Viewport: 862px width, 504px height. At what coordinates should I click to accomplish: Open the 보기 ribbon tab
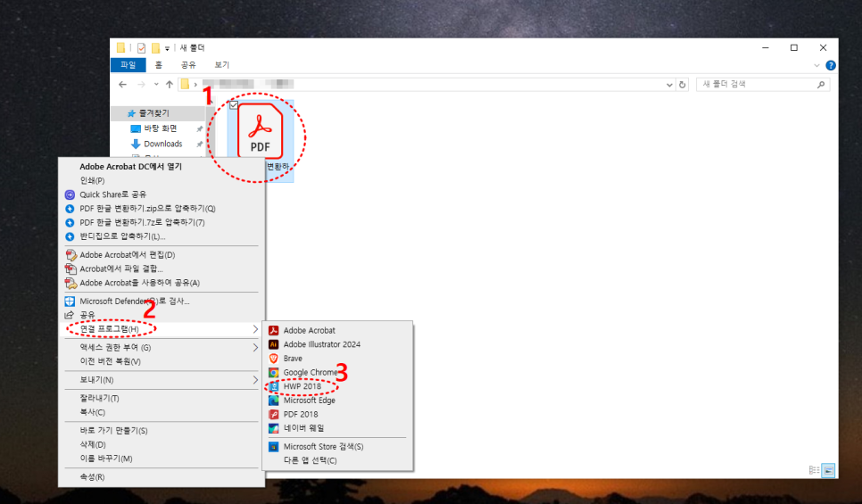point(221,65)
